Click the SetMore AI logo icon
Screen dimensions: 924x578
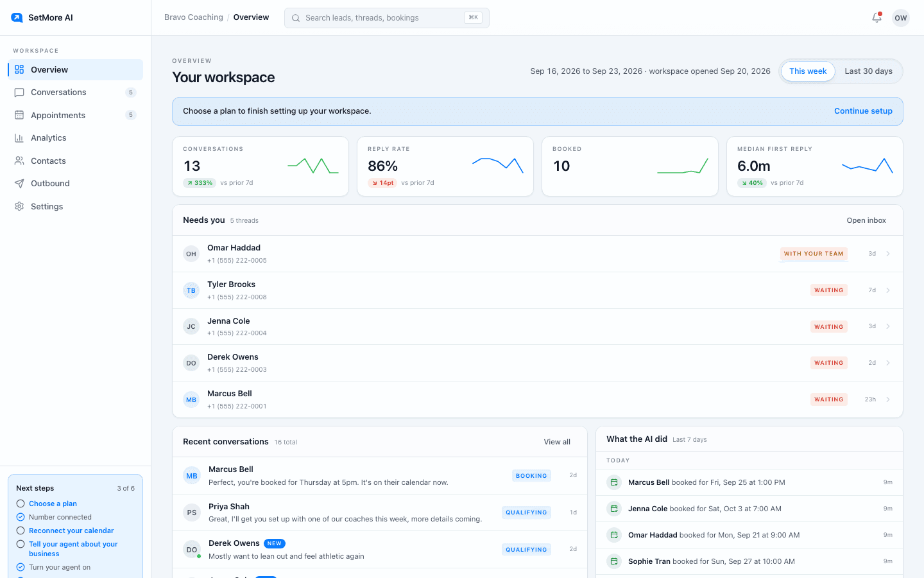tap(17, 17)
